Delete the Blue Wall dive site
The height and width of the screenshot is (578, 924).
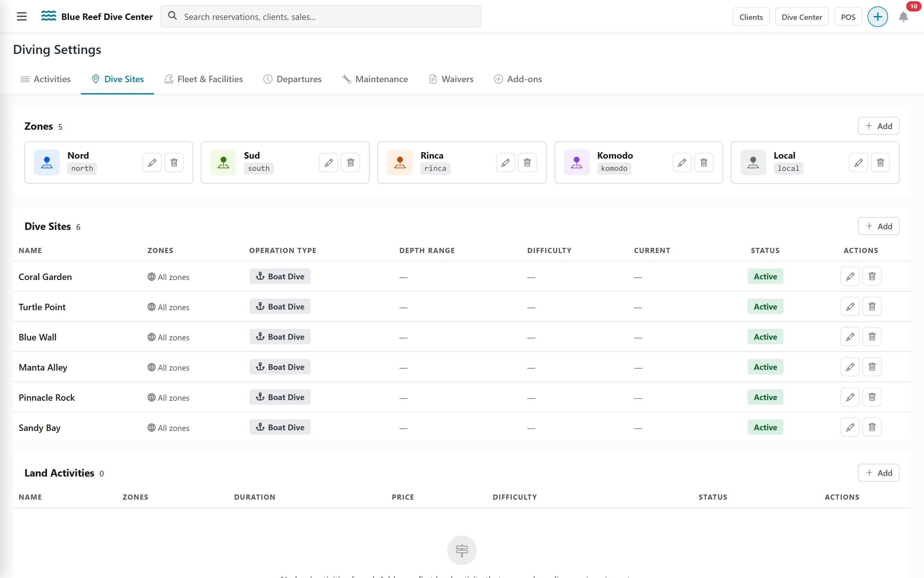(872, 337)
